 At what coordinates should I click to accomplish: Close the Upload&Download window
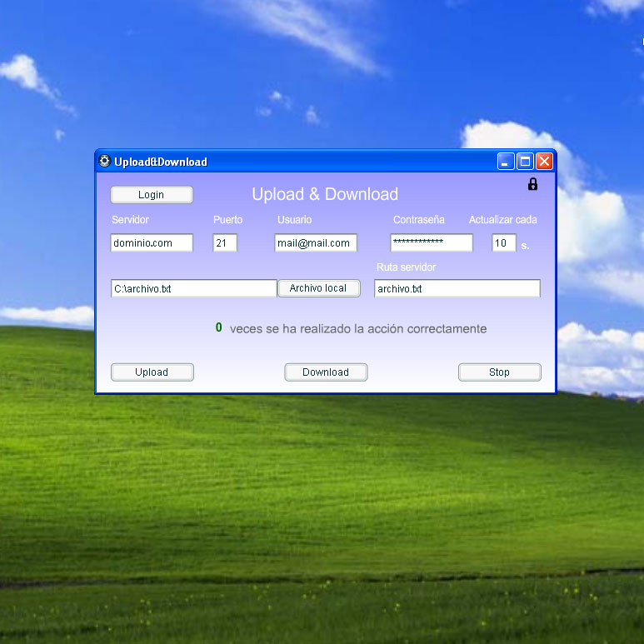(544, 162)
